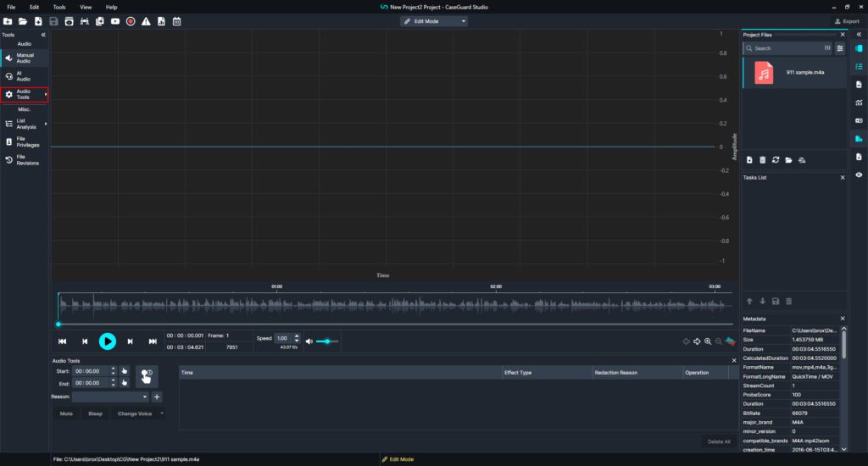Open the View menu
The width and height of the screenshot is (868, 466).
(86, 7)
